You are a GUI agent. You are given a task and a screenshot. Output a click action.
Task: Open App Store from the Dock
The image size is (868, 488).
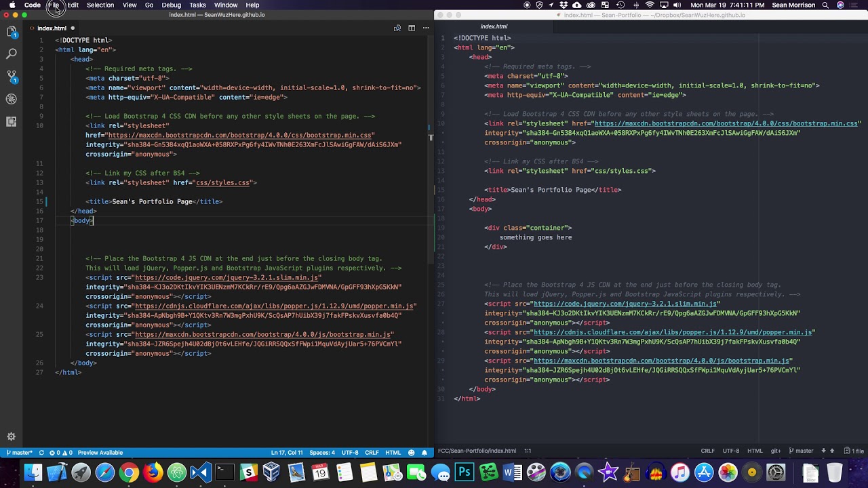[x=704, y=472]
